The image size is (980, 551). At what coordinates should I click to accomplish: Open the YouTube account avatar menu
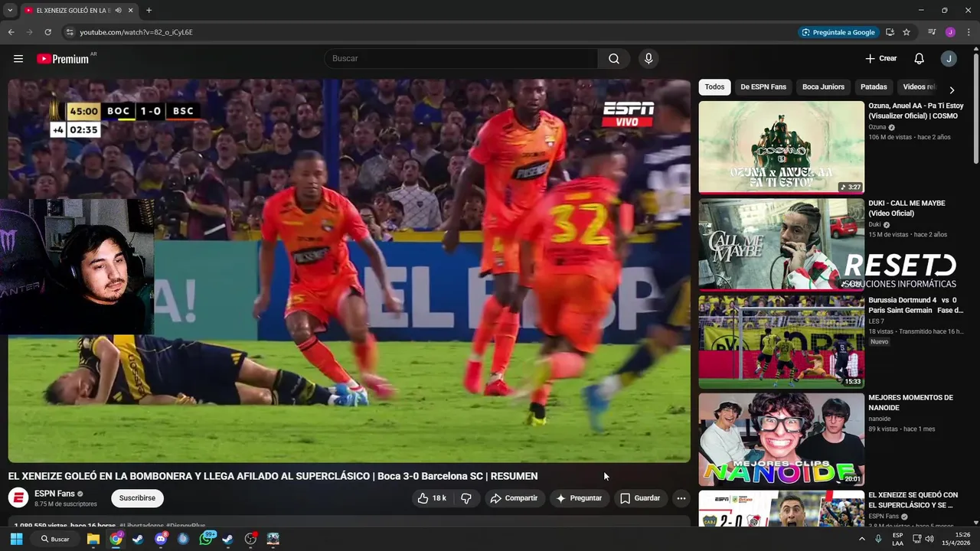[949, 59]
